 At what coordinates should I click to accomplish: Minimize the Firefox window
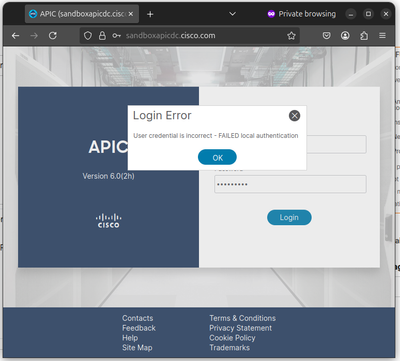coord(351,14)
